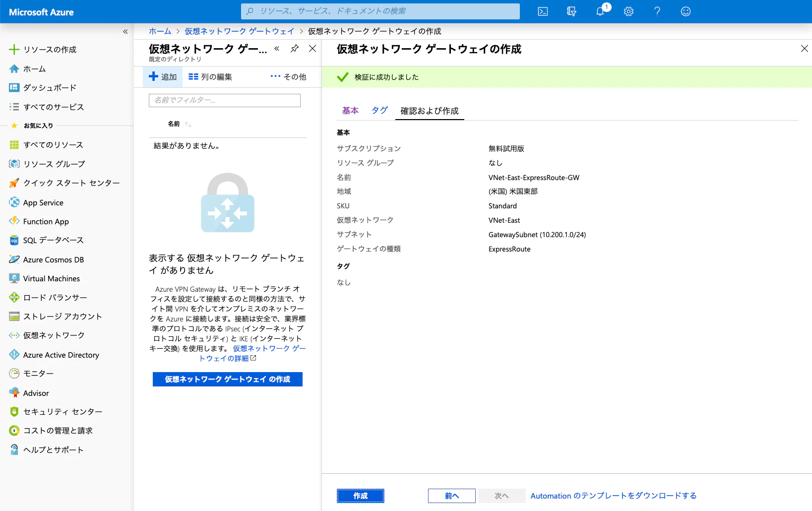Click 仮想ネットワーク ゲートウェイ の作成 button
This screenshot has height=511, width=812.
(x=228, y=379)
